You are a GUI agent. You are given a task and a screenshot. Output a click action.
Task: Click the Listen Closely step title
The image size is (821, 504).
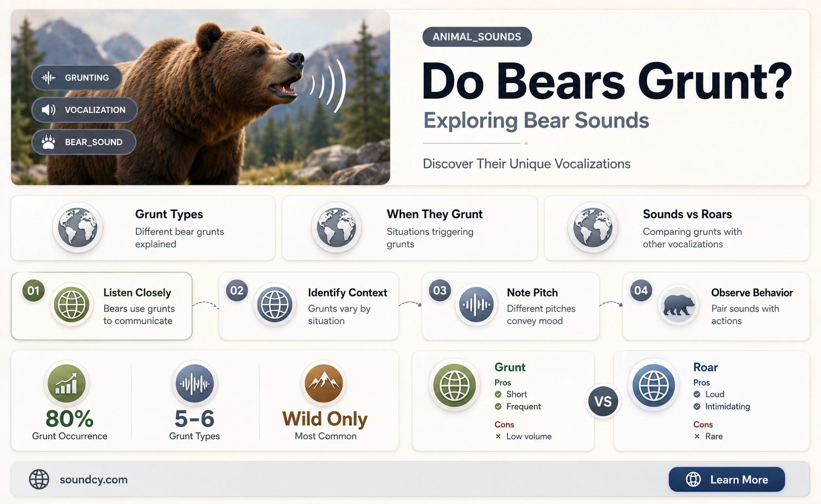tap(137, 293)
